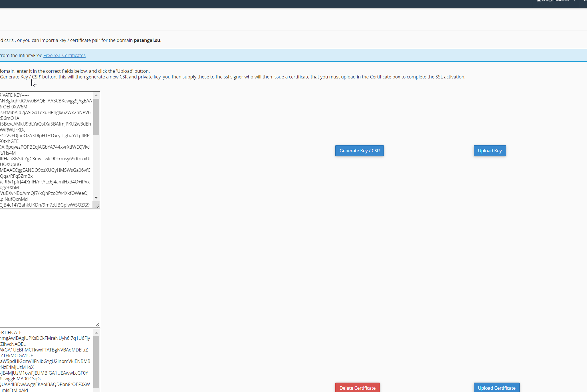Image resolution: width=587 pixels, height=392 pixels.
Task: Click private key scrollbar down arrow
Action: coord(96,197)
